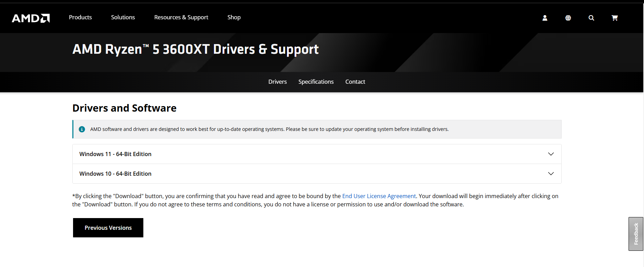Open the Feedback side tab
The height and width of the screenshot is (267, 644).
(x=636, y=234)
